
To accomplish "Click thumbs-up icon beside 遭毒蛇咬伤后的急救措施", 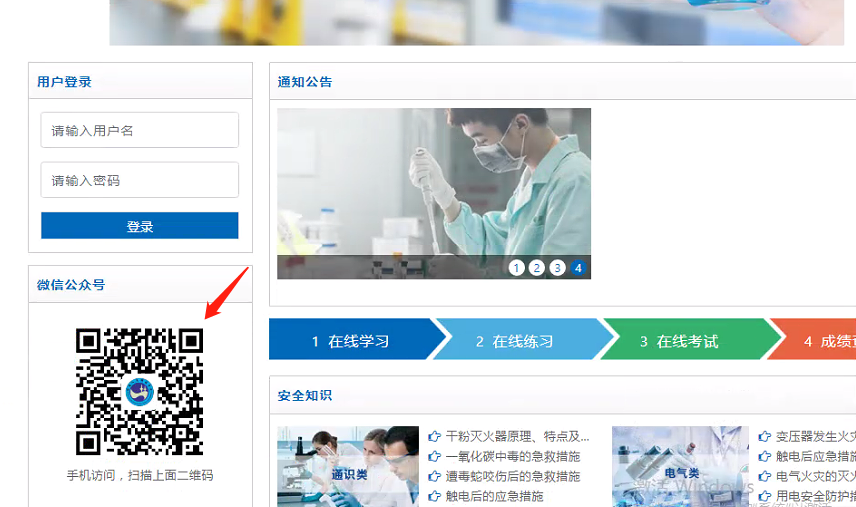I will pos(434,477).
